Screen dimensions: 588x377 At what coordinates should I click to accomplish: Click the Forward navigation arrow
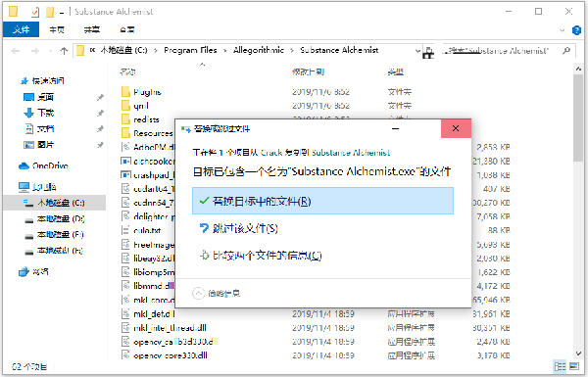pos(35,51)
